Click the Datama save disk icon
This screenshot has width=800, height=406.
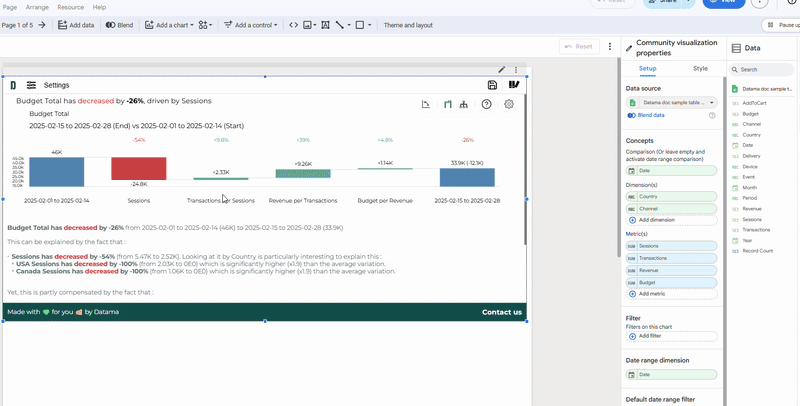(x=492, y=85)
